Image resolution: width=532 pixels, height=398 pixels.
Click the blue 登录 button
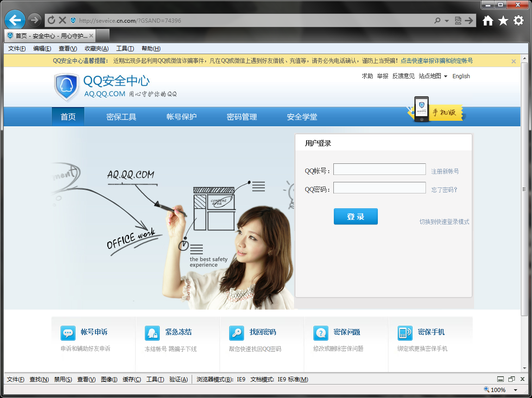[356, 216]
